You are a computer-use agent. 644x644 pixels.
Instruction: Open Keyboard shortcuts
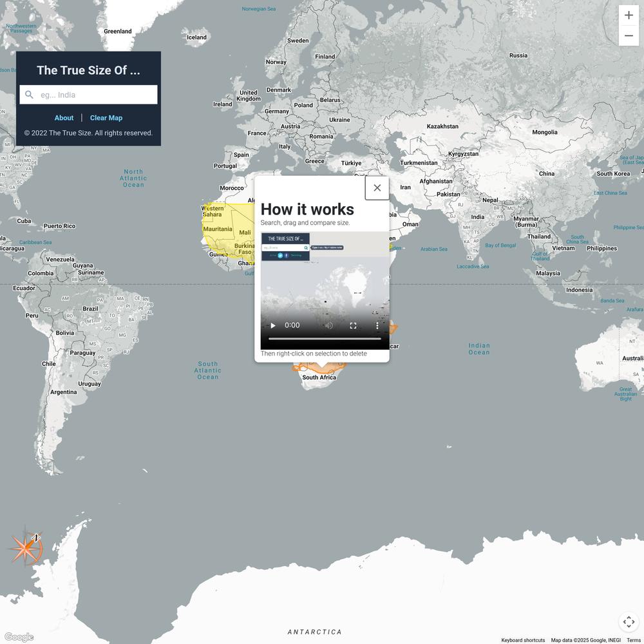pyautogui.click(x=523, y=640)
